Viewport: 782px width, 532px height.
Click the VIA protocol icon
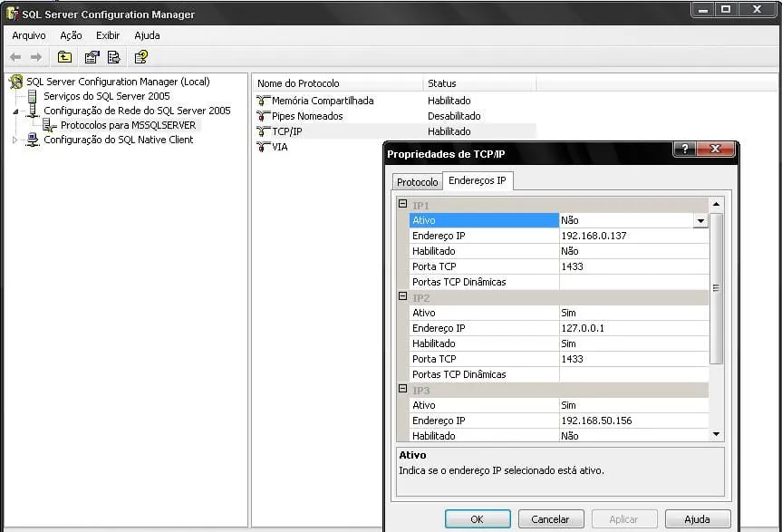pos(264,147)
